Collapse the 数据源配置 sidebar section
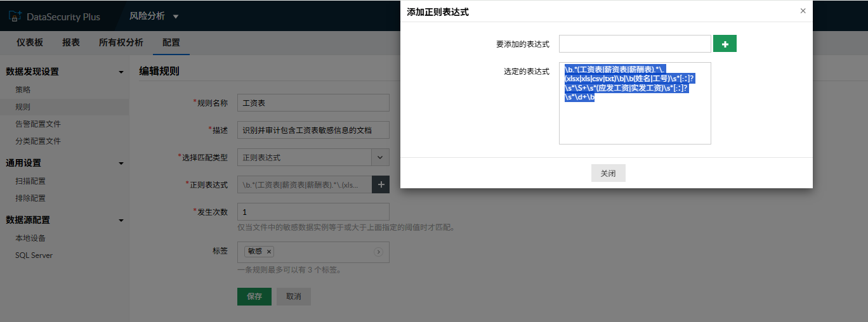The width and height of the screenshot is (868, 322). 121,221
